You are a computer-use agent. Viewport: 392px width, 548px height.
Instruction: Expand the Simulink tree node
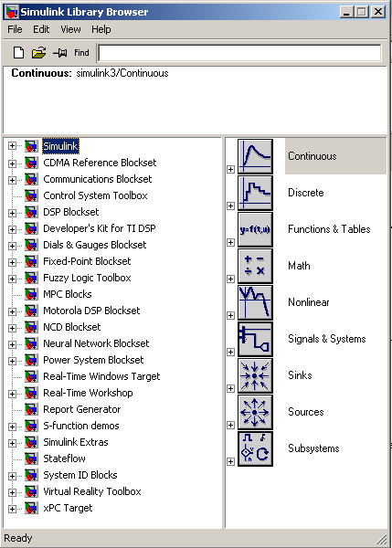click(12, 146)
